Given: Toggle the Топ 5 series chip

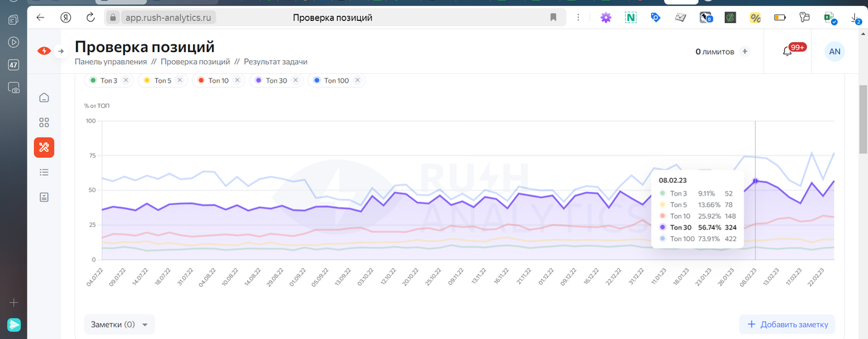Looking at the screenshot, I should tap(163, 80).
